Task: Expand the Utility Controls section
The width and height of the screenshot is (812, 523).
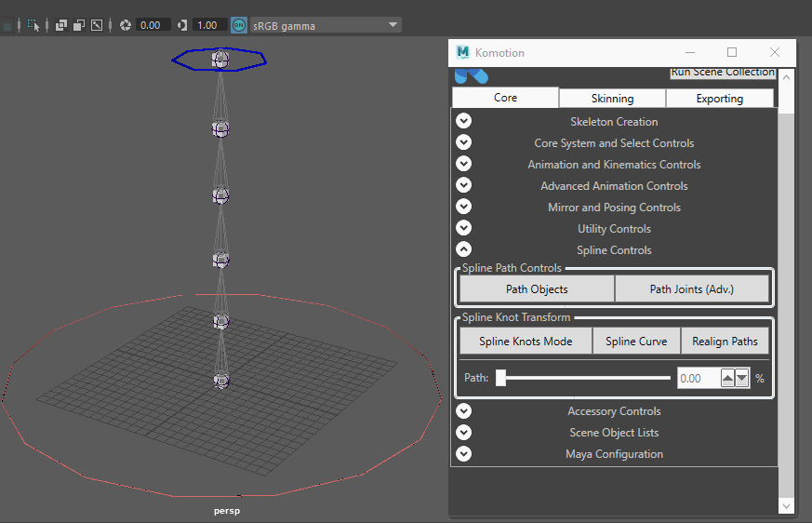Action: click(463, 228)
